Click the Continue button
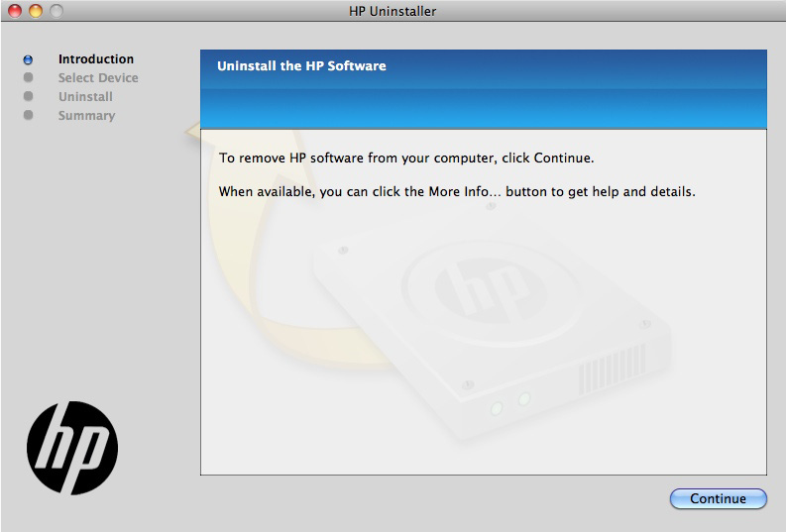This screenshot has height=532, width=786. tap(718, 498)
